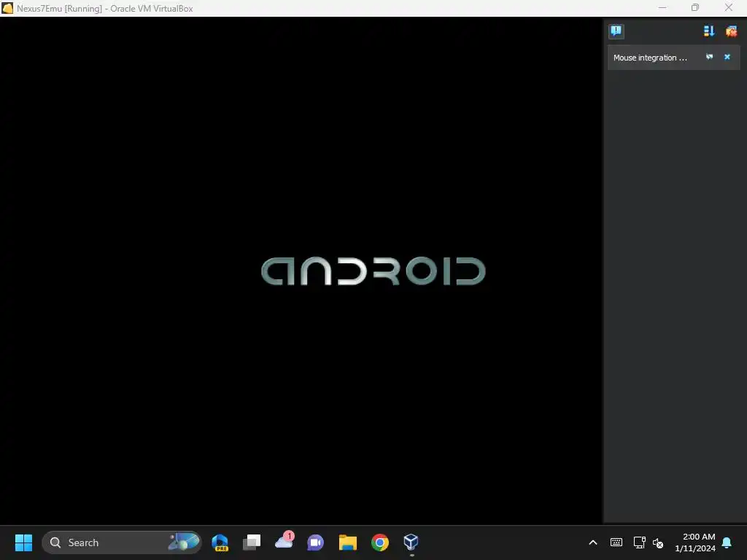This screenshot has width=747, height=560.
Task: Click the muted volume tray icon
Action: (x=658, y=542)
